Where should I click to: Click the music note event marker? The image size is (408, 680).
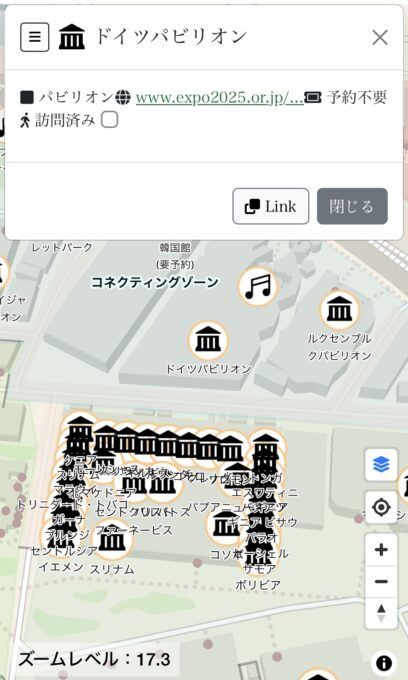point(258,287)
